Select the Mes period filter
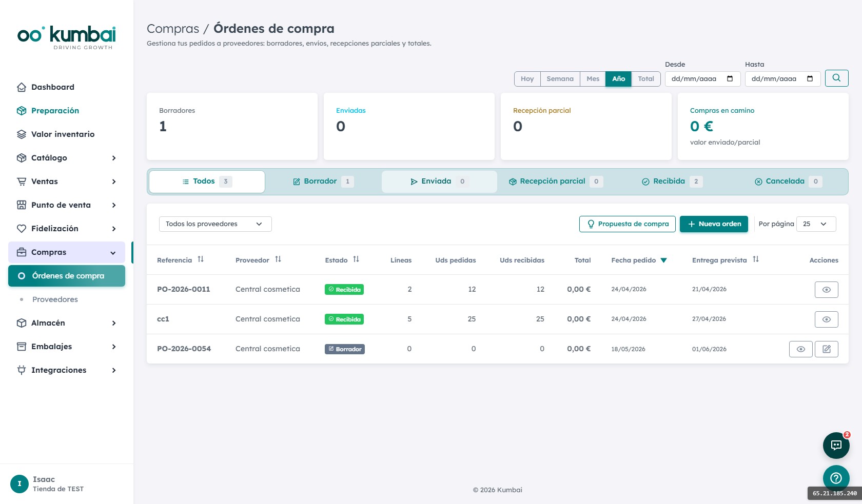Viewport: 862px width, 504px height. tap(593, 78)
